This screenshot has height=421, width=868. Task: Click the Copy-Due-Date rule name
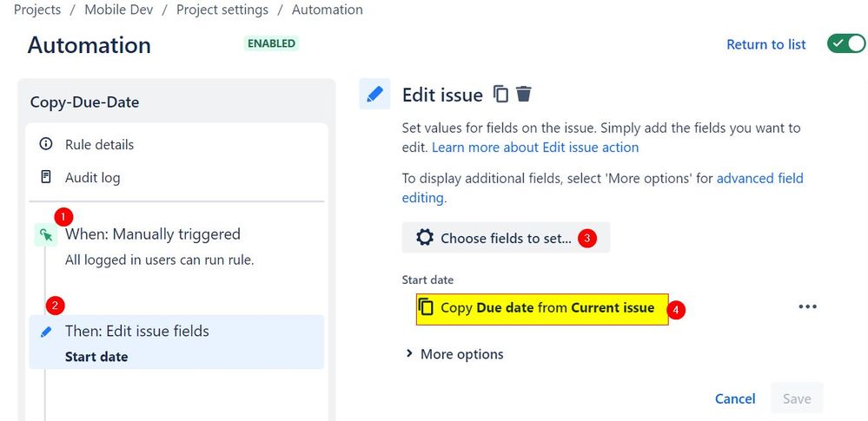coord(84,102)
